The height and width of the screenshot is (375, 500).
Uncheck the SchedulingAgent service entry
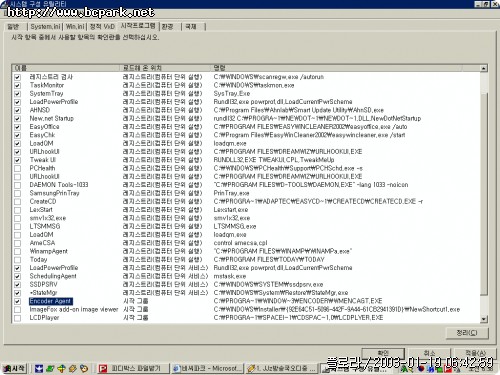pyautogui.click(x=17, y=276)
